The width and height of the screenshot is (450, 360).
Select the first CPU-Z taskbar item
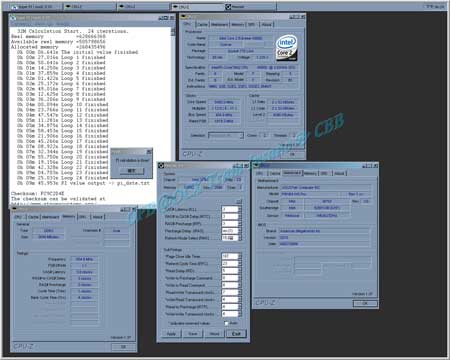(89, 7)
